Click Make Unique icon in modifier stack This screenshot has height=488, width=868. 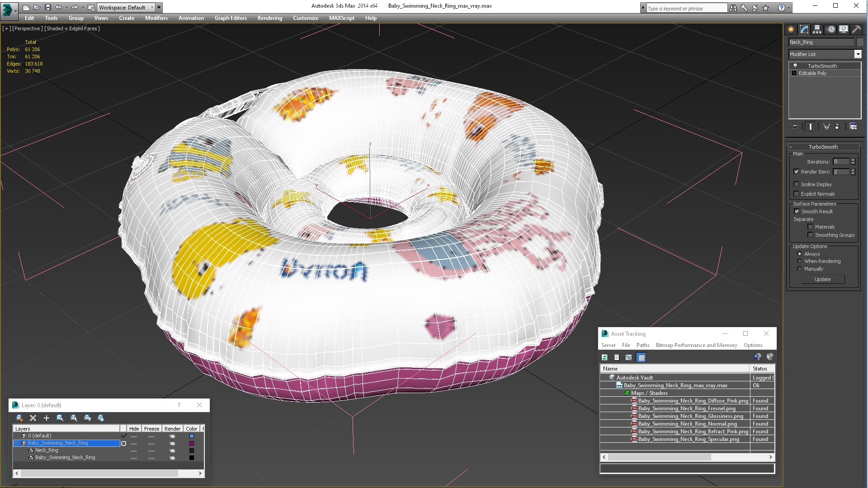click(826, 127)
